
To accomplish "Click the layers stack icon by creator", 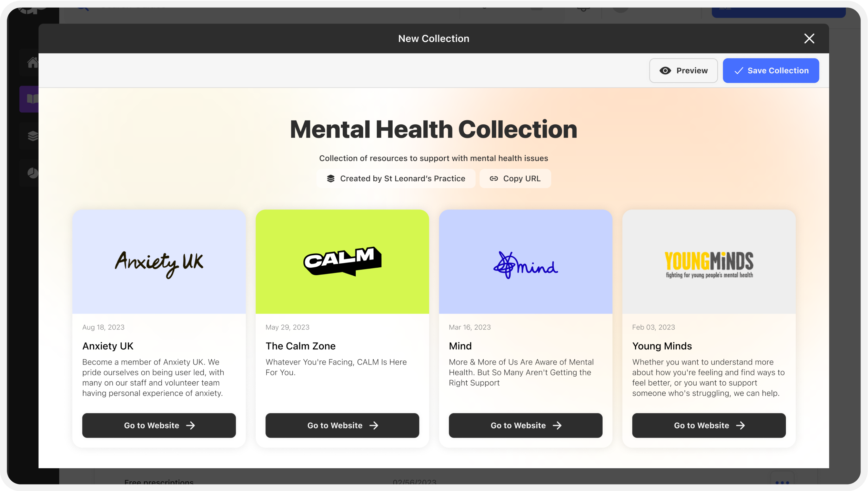I will 330,178.
